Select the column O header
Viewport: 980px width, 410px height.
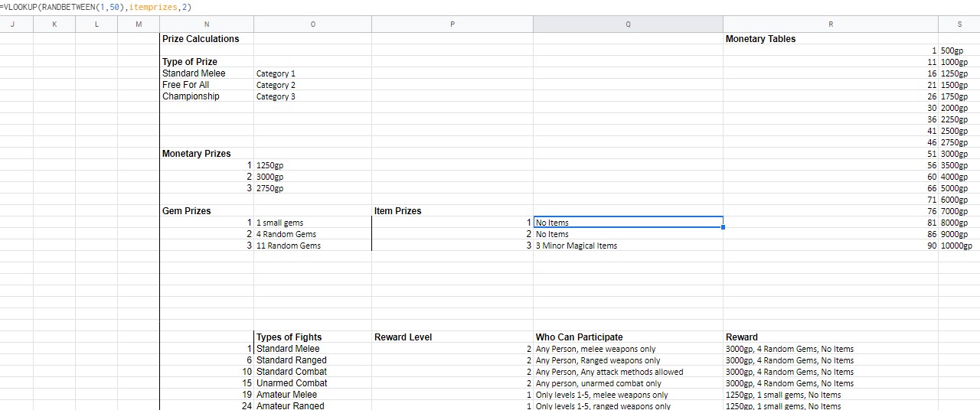[312, 24]
